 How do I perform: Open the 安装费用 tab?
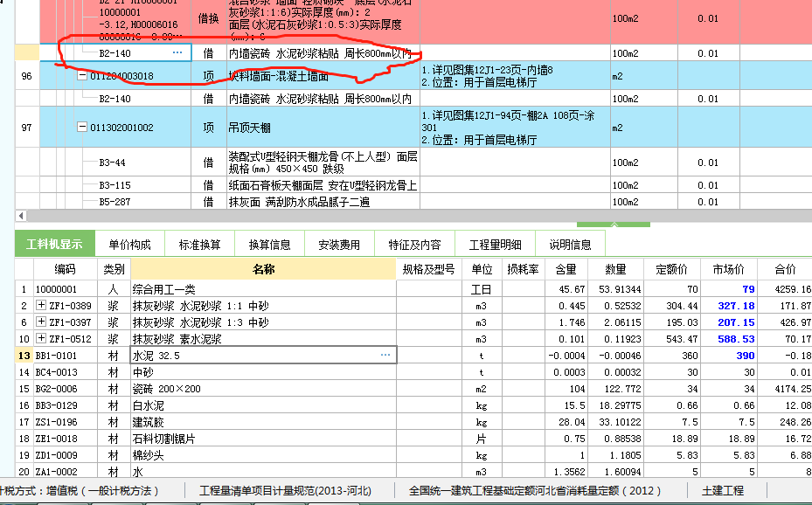(x=339, y=245)
